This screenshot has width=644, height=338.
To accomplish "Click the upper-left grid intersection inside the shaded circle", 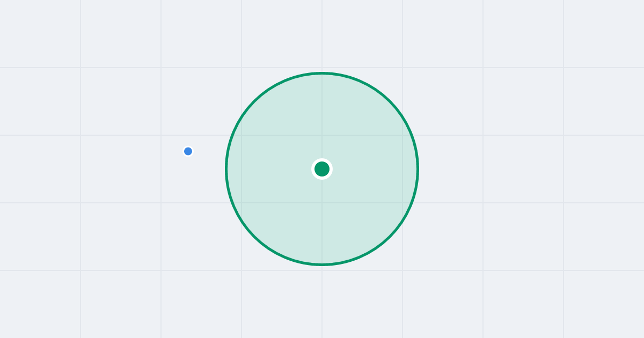I will (x=241, y=135).
